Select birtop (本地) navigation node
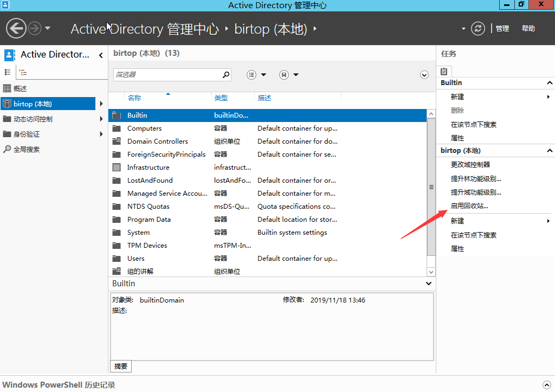Image resolution: width=555 pixels, height=392 pixels. click(48, 104)
